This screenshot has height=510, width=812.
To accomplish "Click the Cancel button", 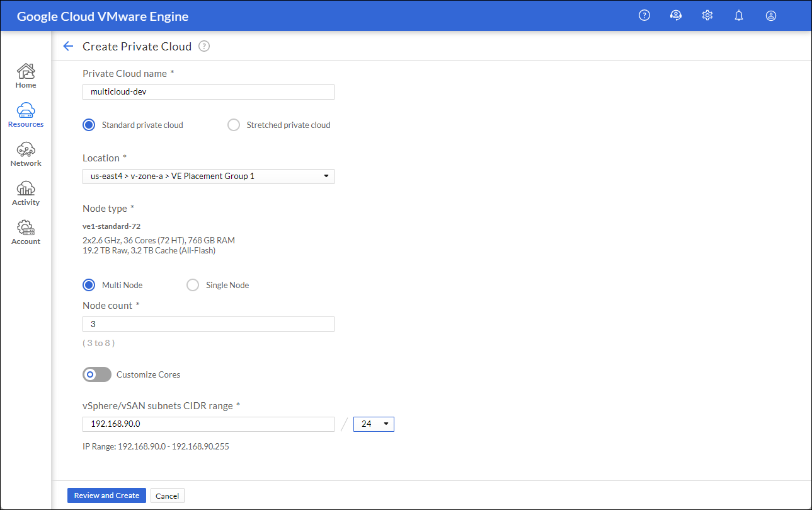I will [168, 496].
